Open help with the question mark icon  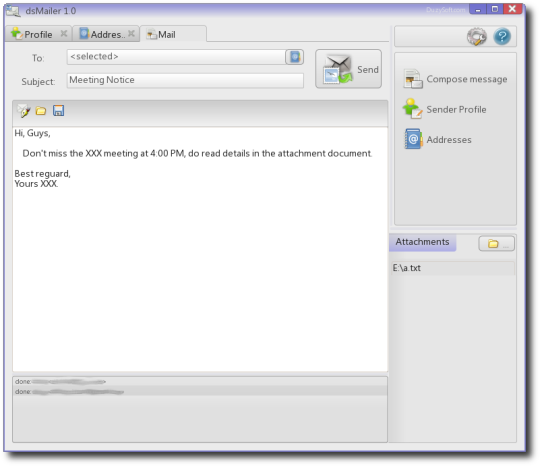click(502, 36)
